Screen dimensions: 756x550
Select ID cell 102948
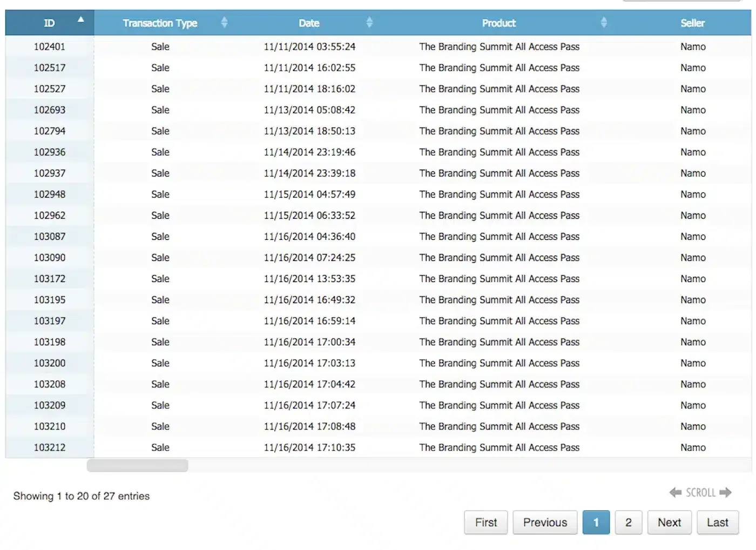50,194
